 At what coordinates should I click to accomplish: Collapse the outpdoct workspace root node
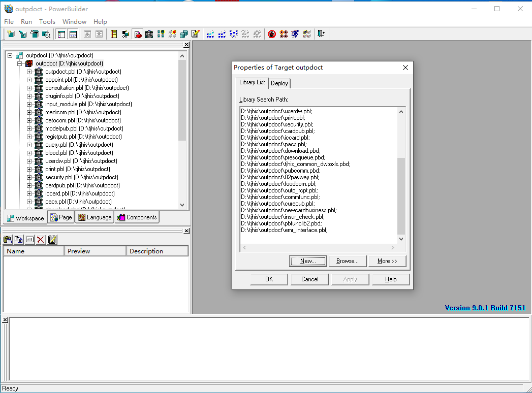coord(10,55)
